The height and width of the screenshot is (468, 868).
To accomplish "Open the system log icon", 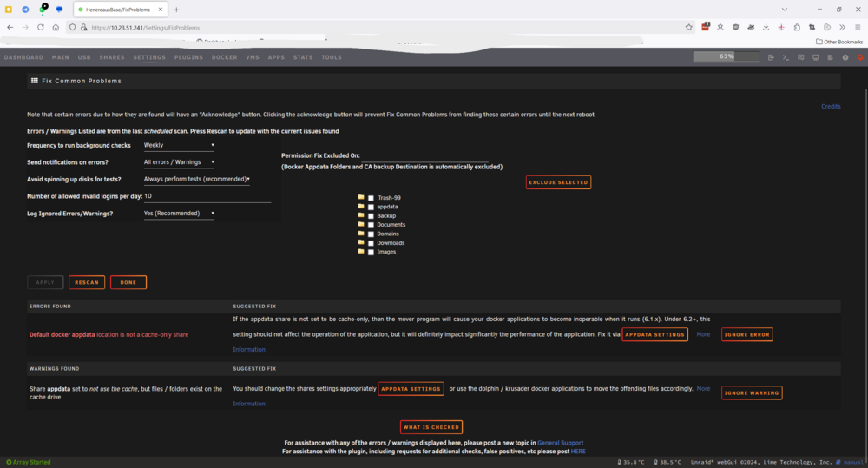I will click(831, 57).
